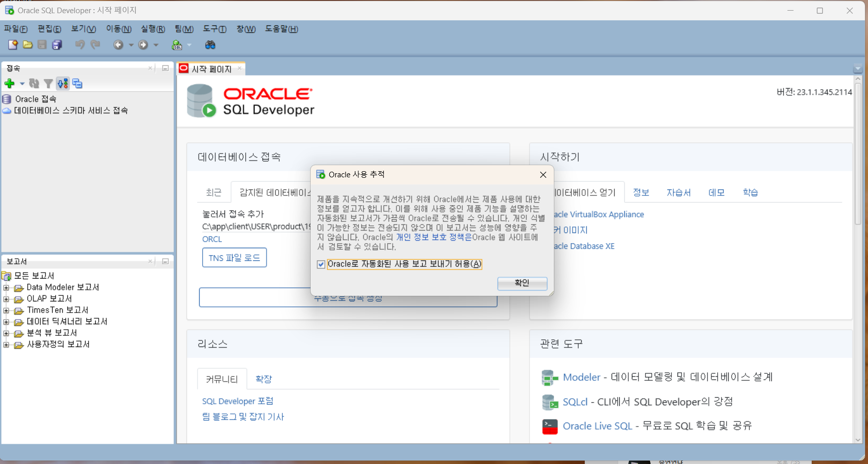Click the Save All icon
The height and width of the screenshot is (464, 868).
(x=57, y=45)
